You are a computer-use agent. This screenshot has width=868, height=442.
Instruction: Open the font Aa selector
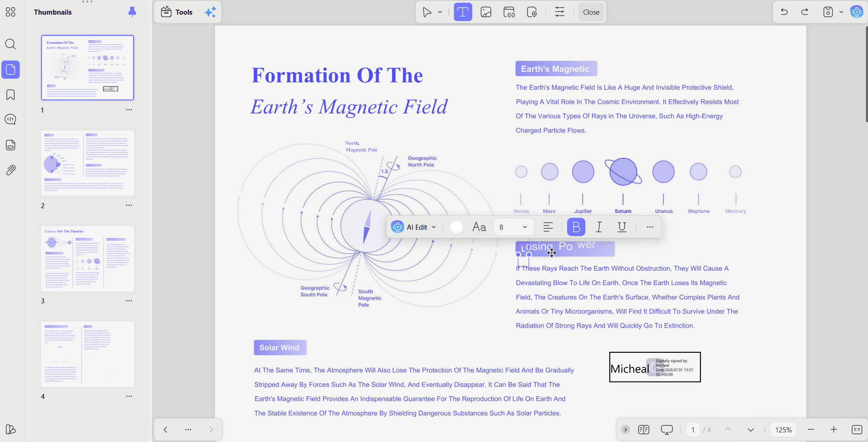click(479, 227)
